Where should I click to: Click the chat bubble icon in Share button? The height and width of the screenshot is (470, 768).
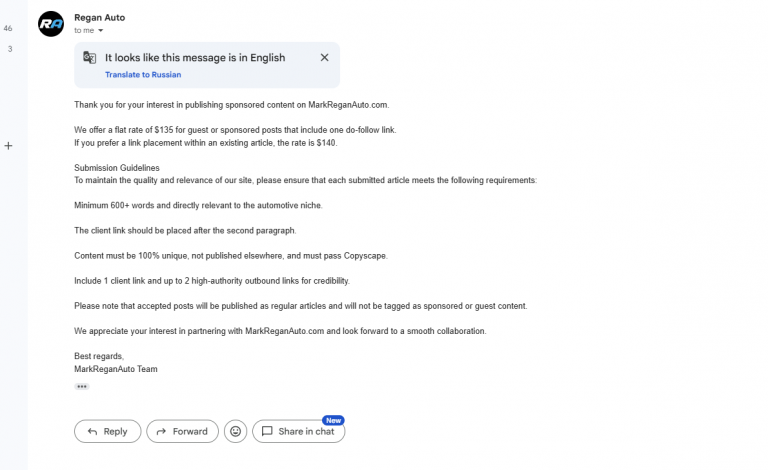267,431
